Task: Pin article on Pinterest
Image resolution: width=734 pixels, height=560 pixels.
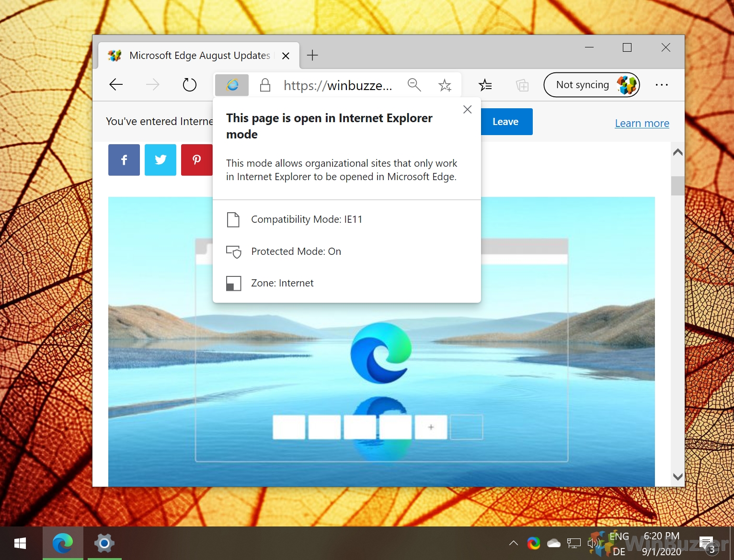Action: tap(196, 160)
